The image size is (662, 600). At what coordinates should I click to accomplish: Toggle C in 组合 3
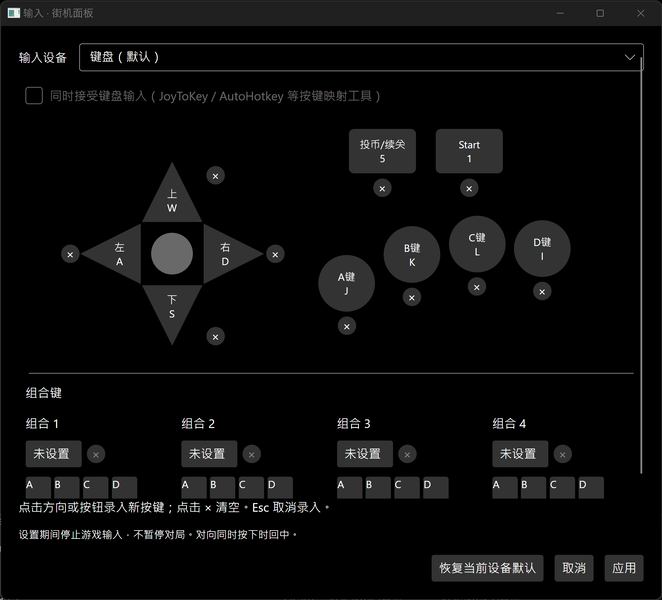407,488
